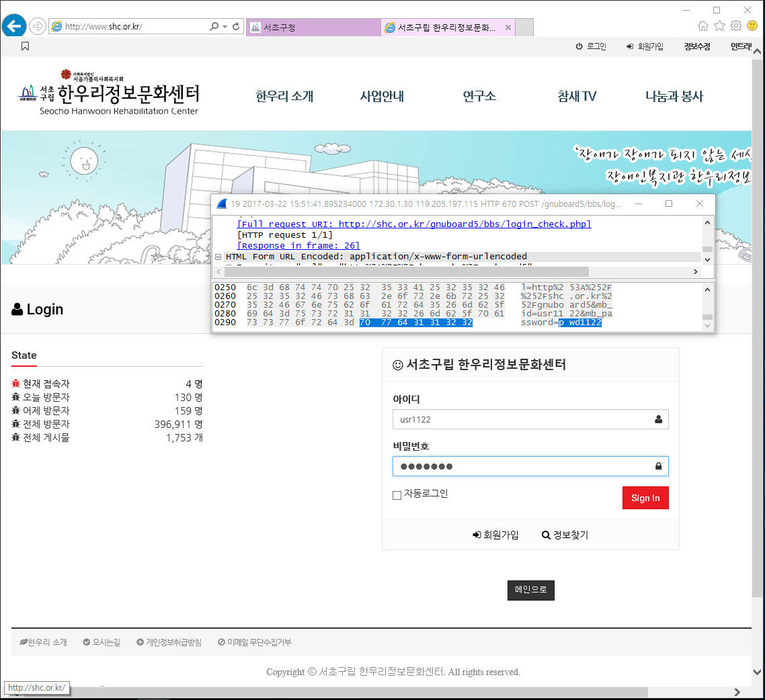The width and height of the screenshot is (765, 700).
Task: Click the browser forward arrow button
Action: click(38, 26)
